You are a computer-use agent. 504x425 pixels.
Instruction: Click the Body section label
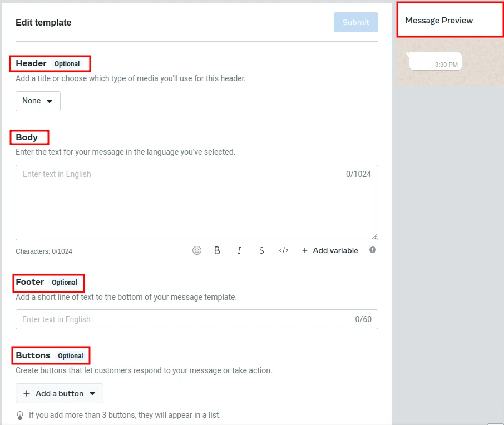point(27,137)
